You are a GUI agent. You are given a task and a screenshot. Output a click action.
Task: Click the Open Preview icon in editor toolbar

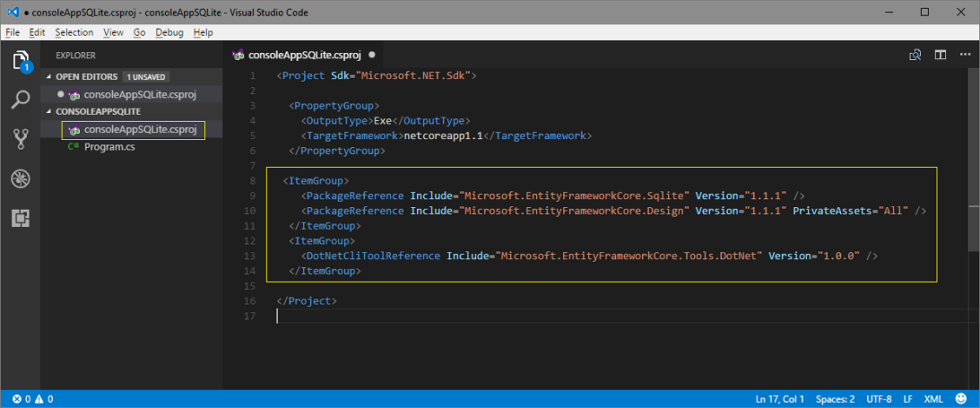click(915, 55)
